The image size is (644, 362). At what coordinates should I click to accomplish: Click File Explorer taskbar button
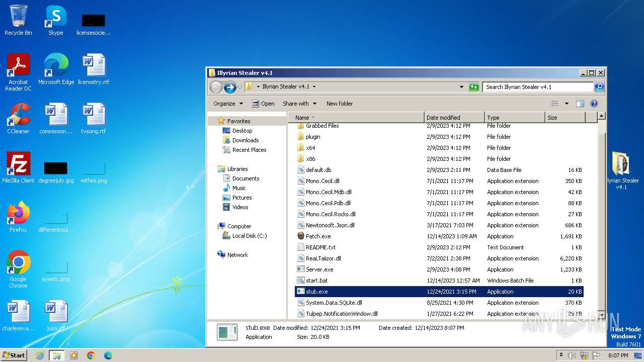click(x=57, y=355)
